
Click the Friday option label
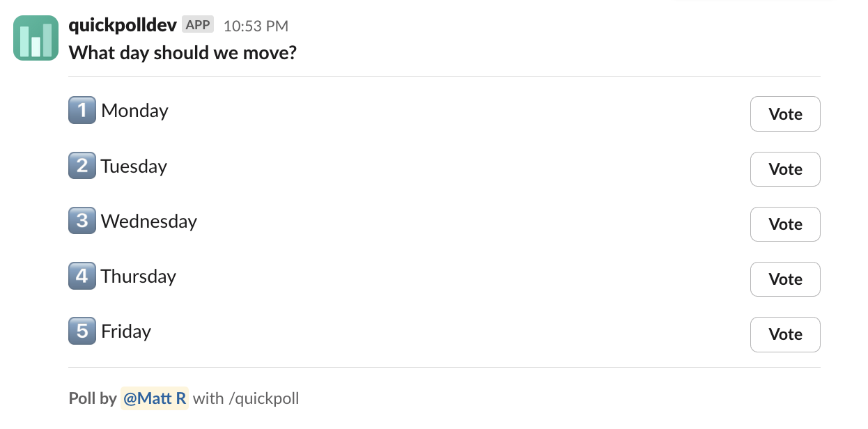pos(126,331)
